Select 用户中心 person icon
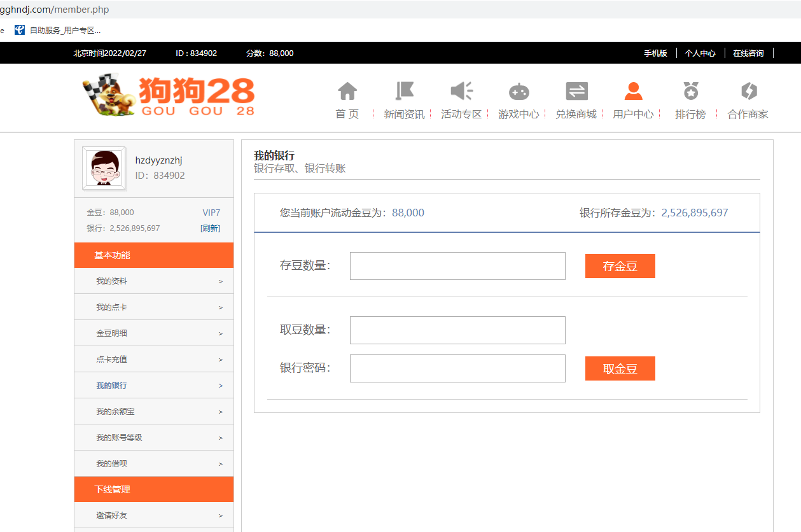Viewport: 801px width, 532px height. tap(633, 92)
